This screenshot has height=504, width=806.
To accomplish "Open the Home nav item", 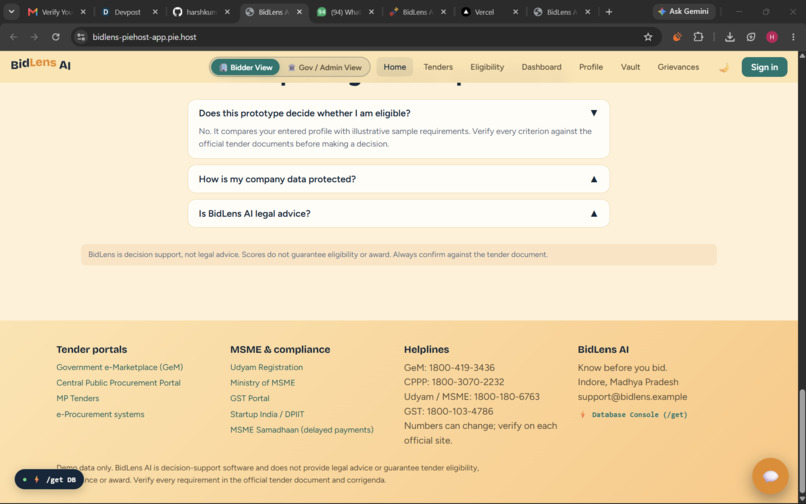I will 395,67.
